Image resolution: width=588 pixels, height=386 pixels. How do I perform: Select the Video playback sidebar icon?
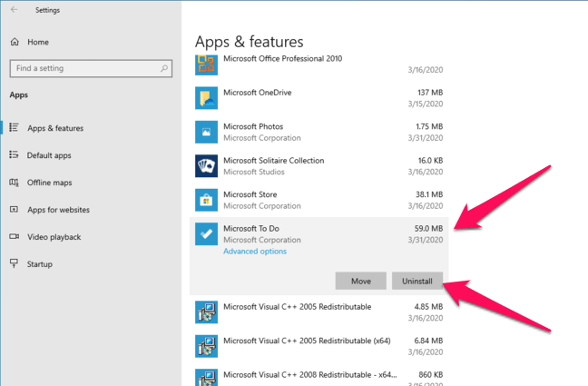tap(14, 236)
